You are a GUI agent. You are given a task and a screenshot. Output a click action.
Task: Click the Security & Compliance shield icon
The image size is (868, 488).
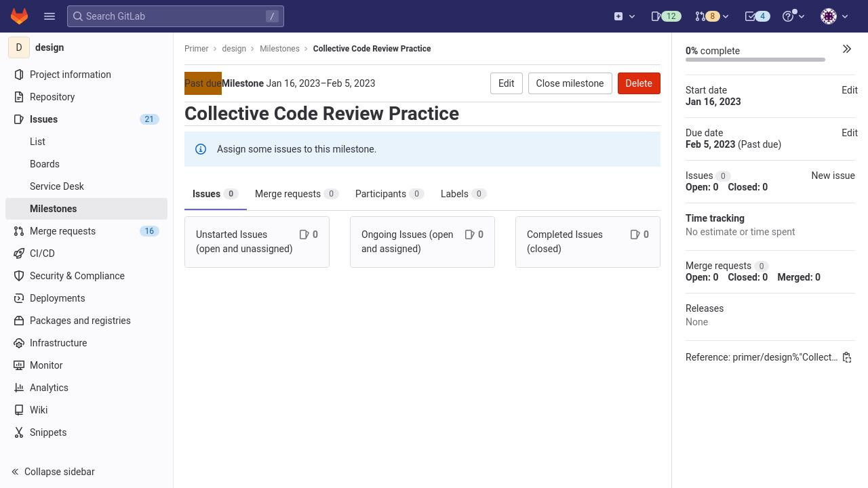coord(19,276)
